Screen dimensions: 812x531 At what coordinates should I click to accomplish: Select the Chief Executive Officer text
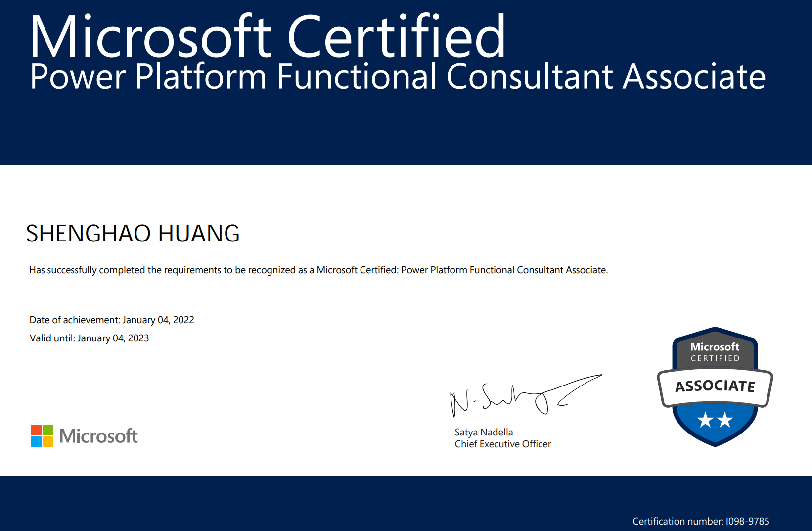503,444
